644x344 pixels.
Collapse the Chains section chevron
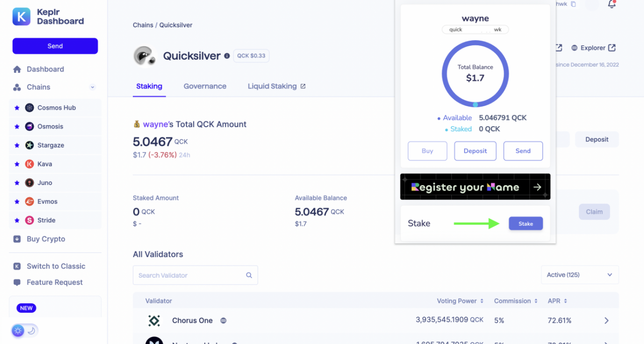point(93,87)
